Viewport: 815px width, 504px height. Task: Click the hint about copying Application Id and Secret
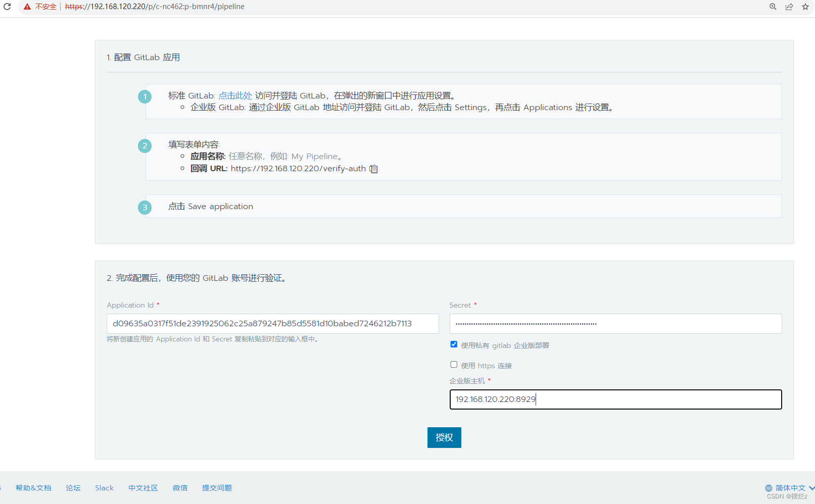click(x=212, y=339)
